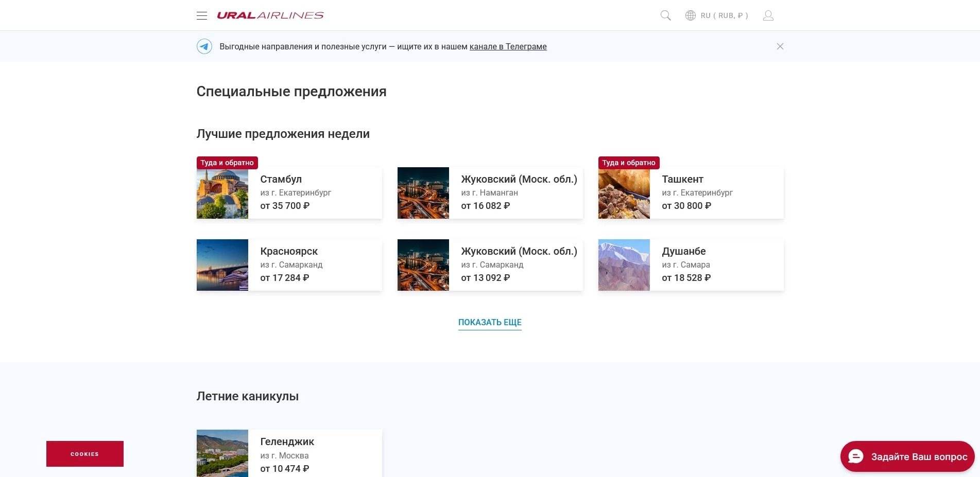
Task: Expand more offers via ПОКАЗАТЬ ЕЩЕ
Action: [489, 322]
